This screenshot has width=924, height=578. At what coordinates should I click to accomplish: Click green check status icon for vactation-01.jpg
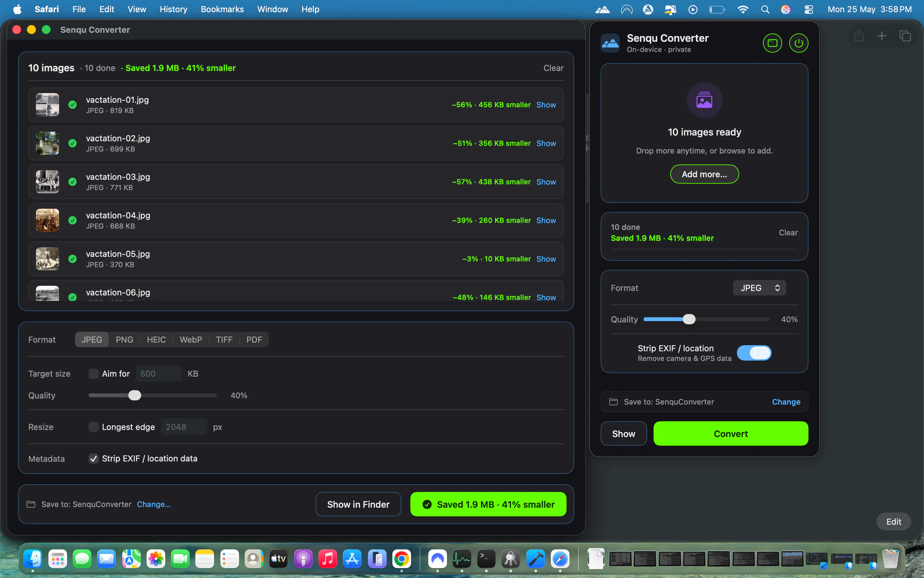pyautogui.click(x=73, y=105)
